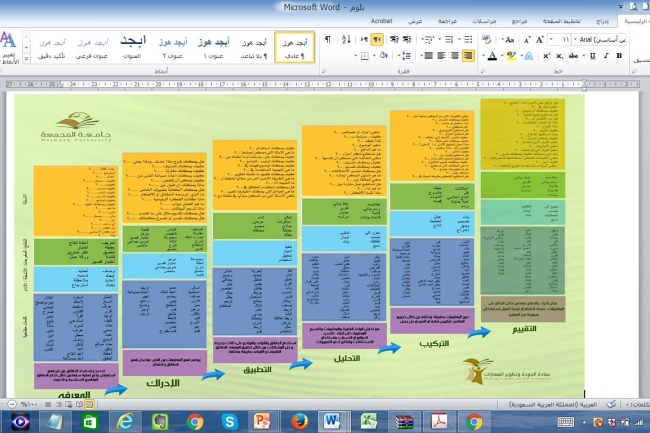
Task: Toggle bold formatting
Action: pyautogui.click(x=619, y=56)
